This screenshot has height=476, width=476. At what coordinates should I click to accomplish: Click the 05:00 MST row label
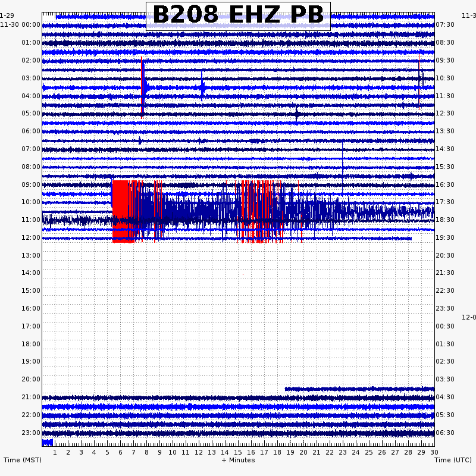[31, 113]
